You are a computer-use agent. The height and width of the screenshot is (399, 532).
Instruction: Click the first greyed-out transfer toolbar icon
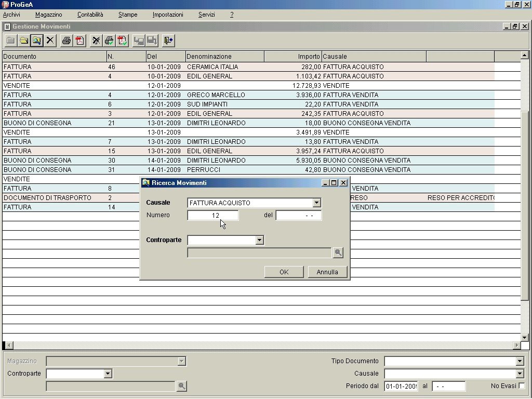(x=139, y=41)
